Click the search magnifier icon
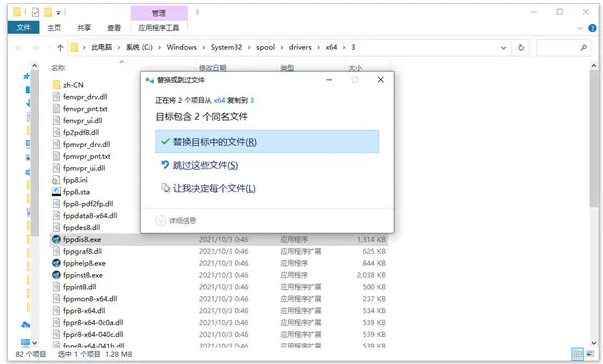 [583, 48]
